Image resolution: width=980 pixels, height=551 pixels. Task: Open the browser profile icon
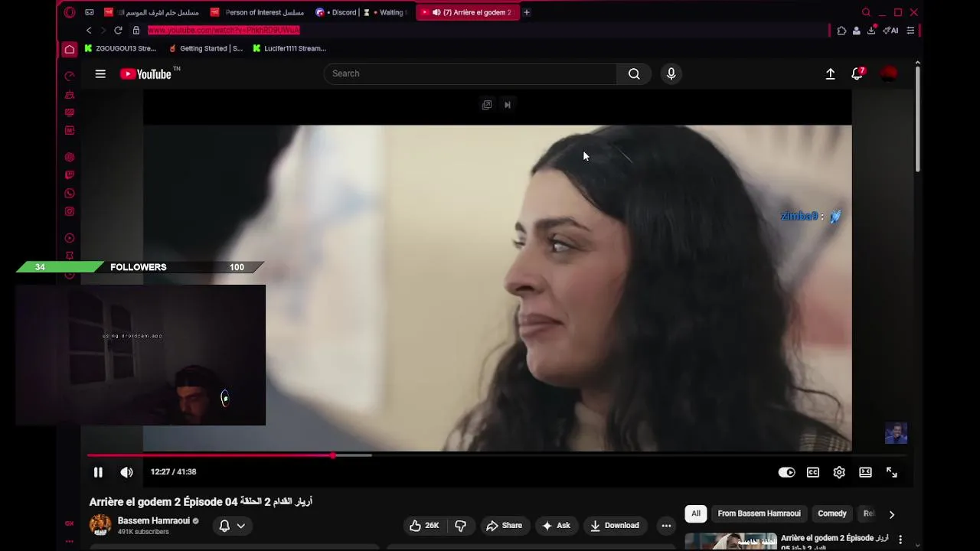pos(856,31)
